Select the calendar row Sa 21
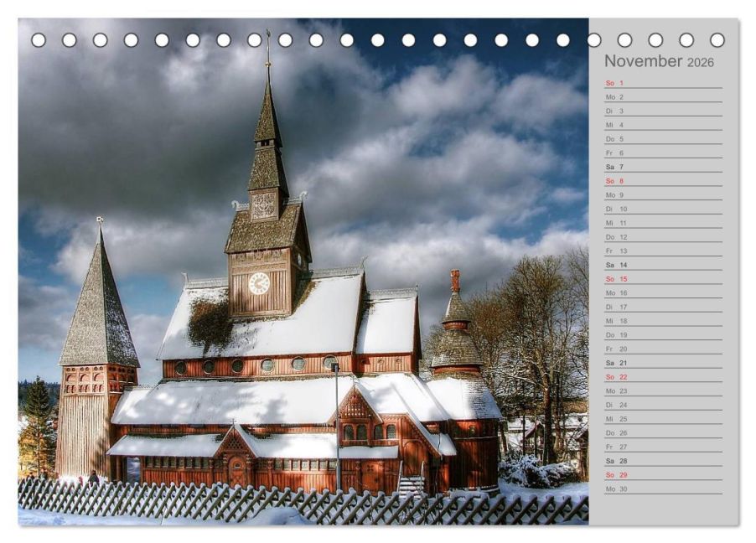The image size is (756, 543). [664, 363]
